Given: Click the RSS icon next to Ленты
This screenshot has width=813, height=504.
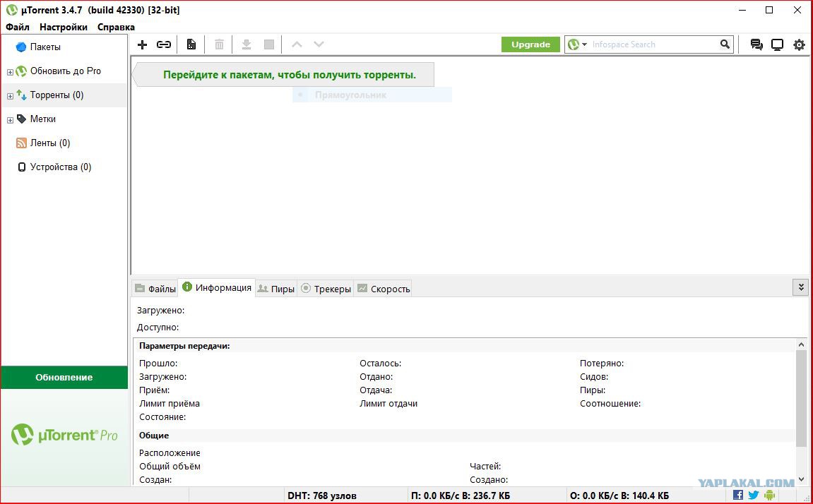Looking at the screenshot, I should coord(21,143).
